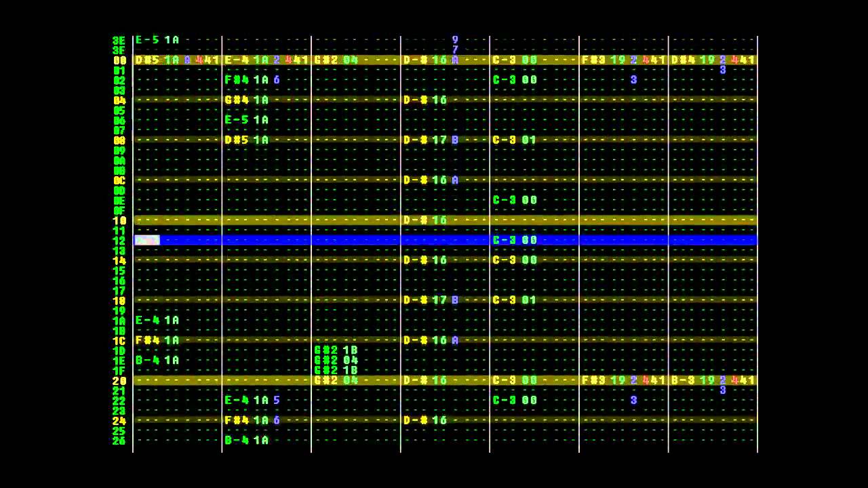Select the E-5 1A note on row 3E
This screenshot has width=868, height=488.
click(x=157, y=40)
